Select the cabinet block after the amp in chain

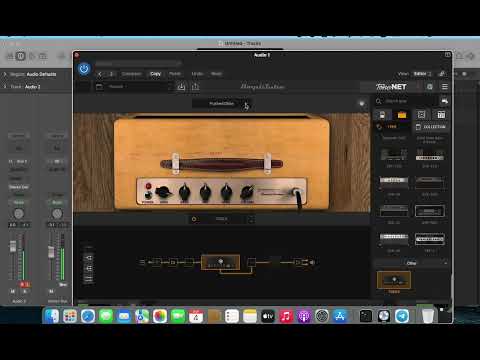[251, 262]
